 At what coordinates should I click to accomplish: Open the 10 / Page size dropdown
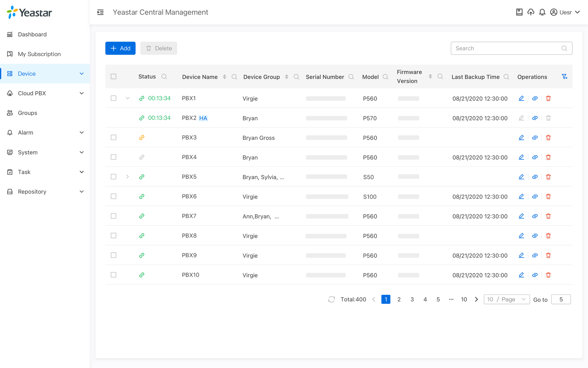click(x=507, y=300)
